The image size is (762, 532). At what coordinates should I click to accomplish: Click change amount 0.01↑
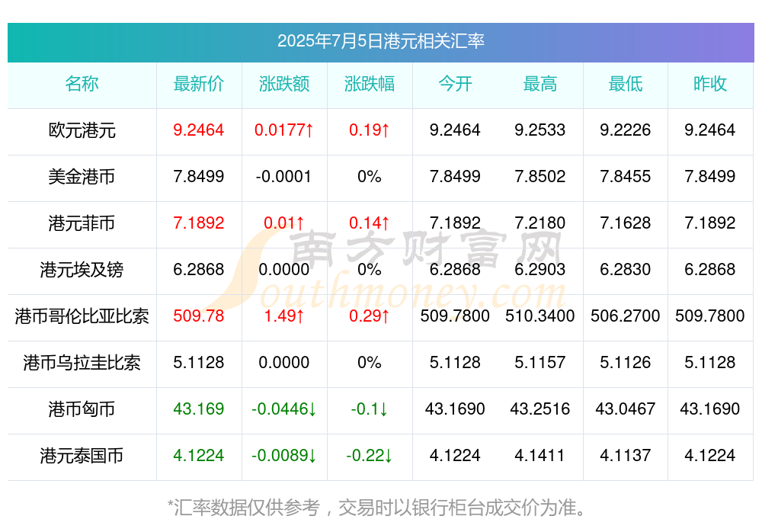283,223
